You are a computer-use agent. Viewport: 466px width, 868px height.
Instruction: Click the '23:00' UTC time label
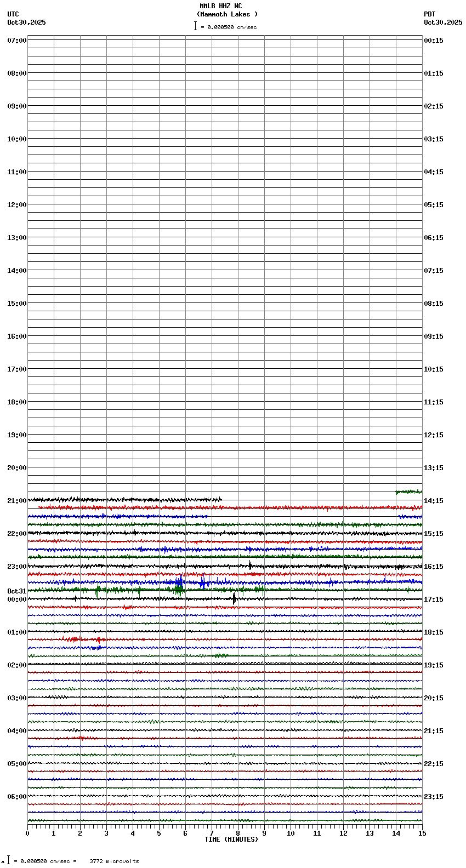pos(17,567)
